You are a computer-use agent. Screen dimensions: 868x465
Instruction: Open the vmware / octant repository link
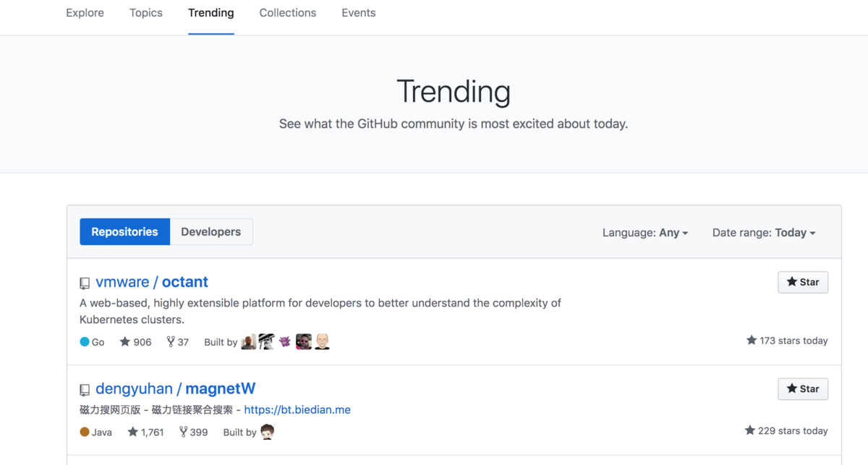[x=152, y=282]
